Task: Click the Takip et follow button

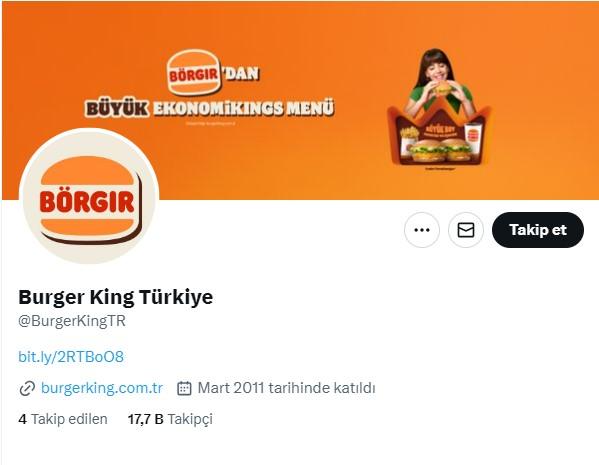Action: 537,230
